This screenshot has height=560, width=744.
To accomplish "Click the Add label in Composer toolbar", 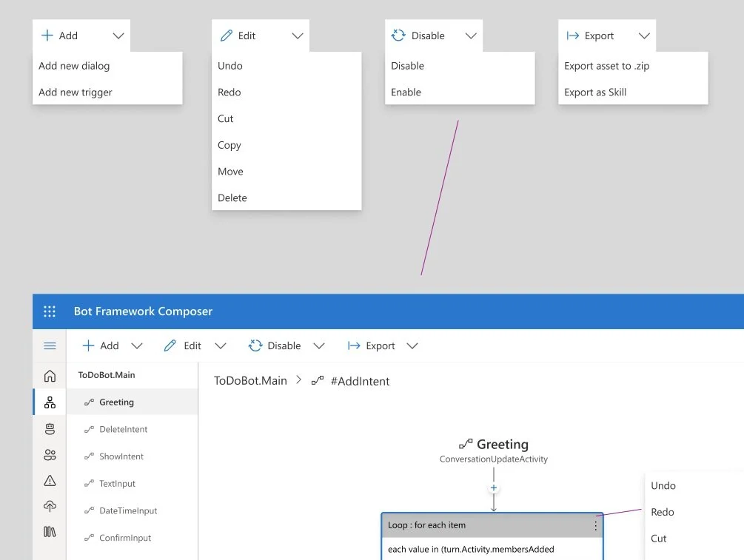I will 109,345.
